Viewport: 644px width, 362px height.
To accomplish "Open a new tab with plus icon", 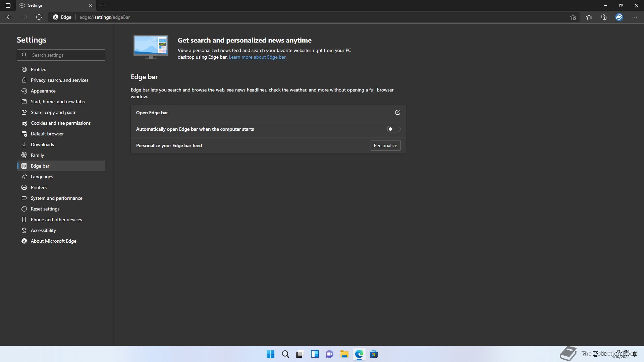I will click(x=102, y=5).
